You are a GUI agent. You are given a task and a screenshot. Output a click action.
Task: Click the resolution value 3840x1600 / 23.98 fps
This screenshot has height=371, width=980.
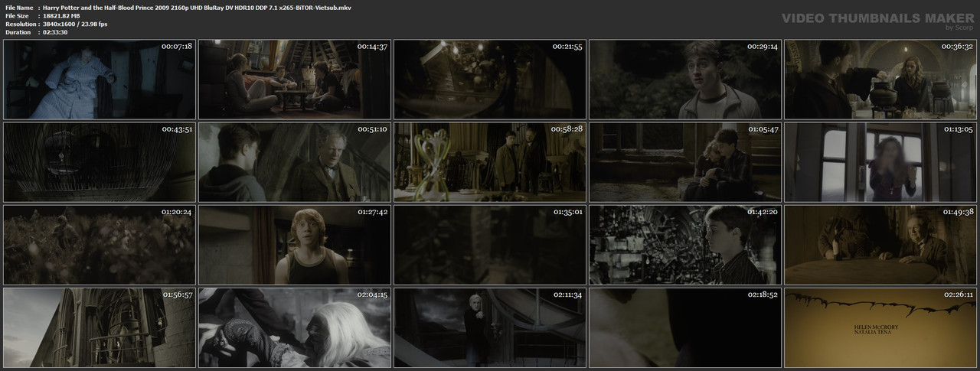click(x=75, y=24)
